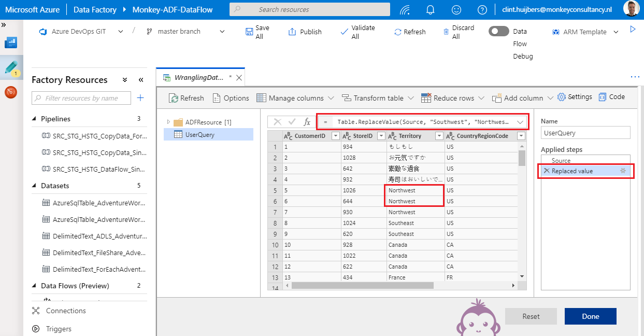Click the Publish button

coord(305,32)
